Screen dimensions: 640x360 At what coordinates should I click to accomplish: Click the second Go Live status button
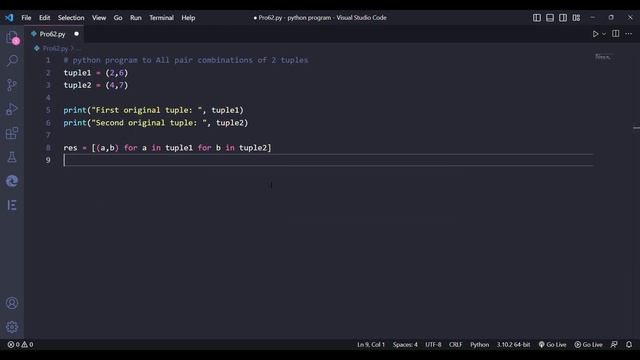click(589, 344)
